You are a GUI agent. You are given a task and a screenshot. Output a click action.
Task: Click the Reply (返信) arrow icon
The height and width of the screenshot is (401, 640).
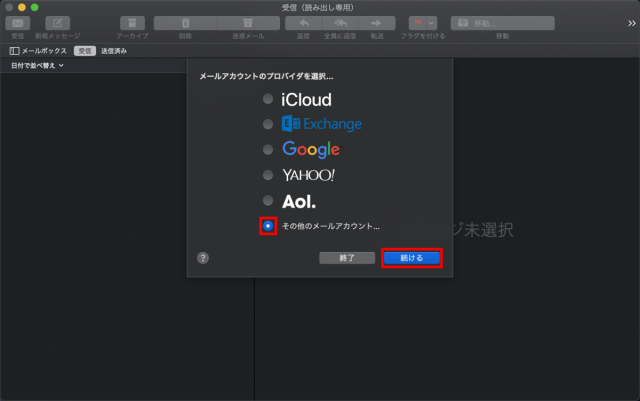pyautogui.click(x=302, y=23)
